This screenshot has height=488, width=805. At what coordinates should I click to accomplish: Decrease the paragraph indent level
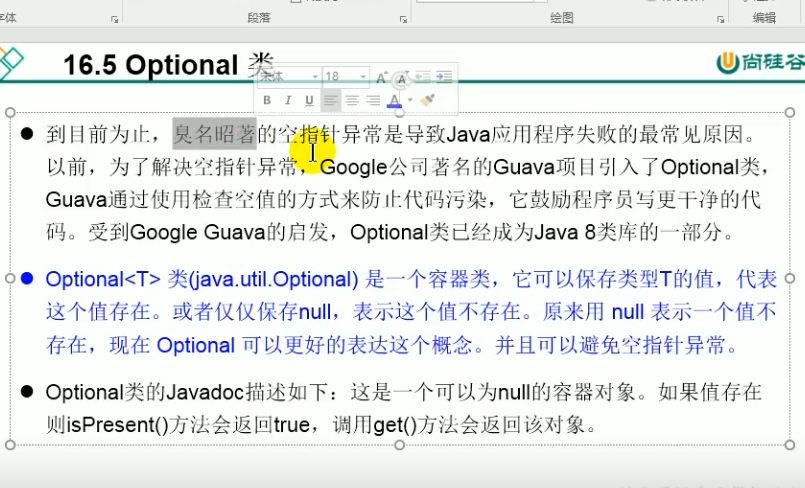(423, 77)
